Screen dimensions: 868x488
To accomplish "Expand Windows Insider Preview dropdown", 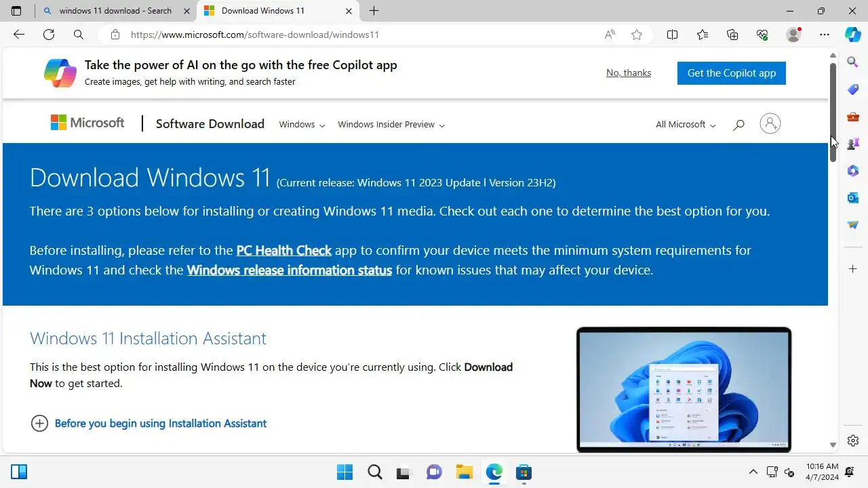I will coord(391,125).
